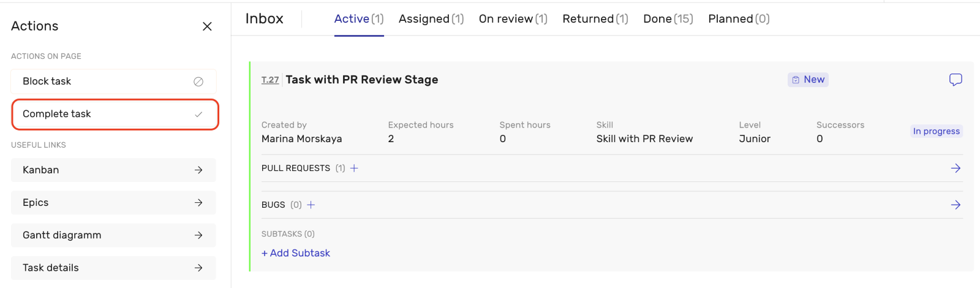
Task: Go to the Planned tab
Action: coord(738,19)
